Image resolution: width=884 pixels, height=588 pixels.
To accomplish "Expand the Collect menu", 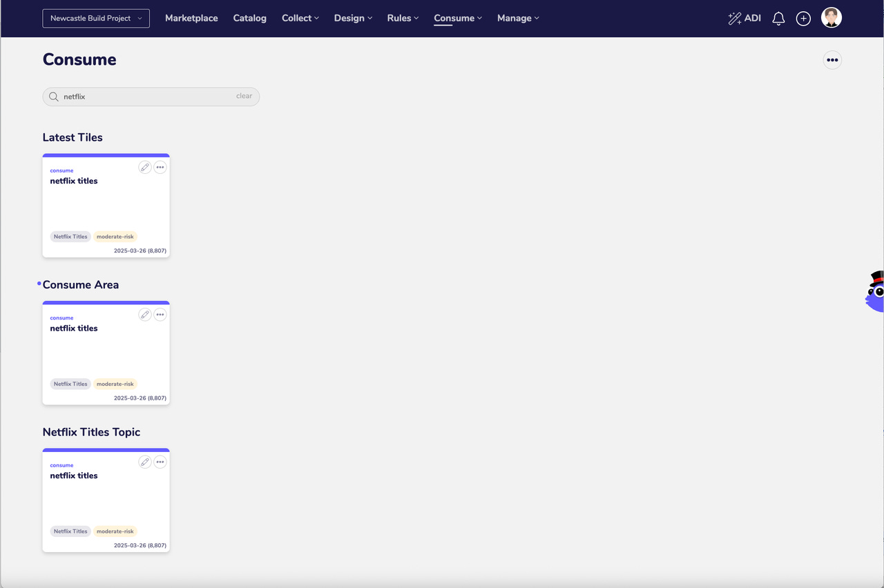I will tap(300, 18).
